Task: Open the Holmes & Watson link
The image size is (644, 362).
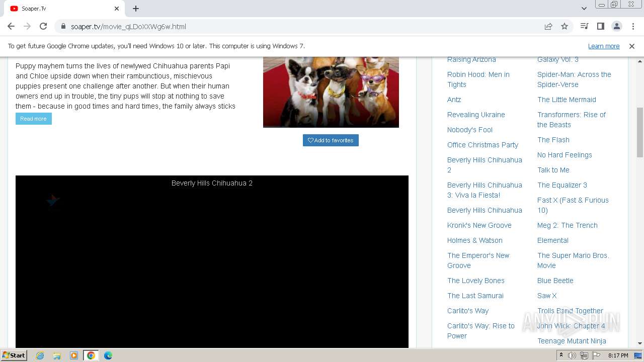Action: coord(474,240)
